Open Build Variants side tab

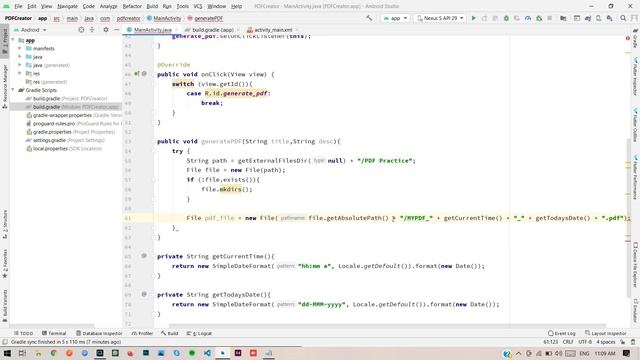[x=4, y=306]
